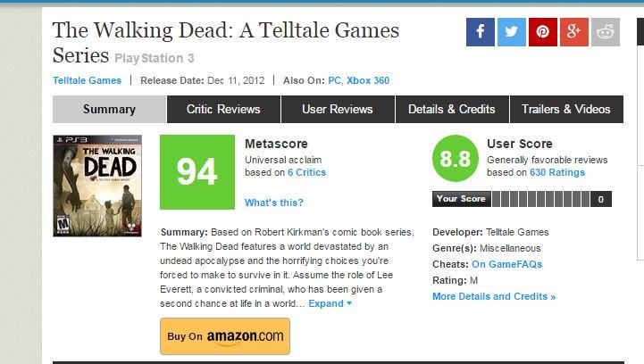Click the 8.8 user score circle
The image size is (644, 364).
click(x=455, y=160)
